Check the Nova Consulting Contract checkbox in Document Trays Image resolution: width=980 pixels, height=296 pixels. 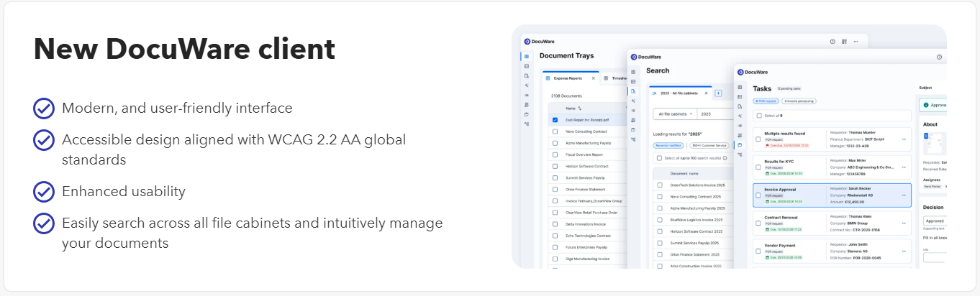pos(555,131)
